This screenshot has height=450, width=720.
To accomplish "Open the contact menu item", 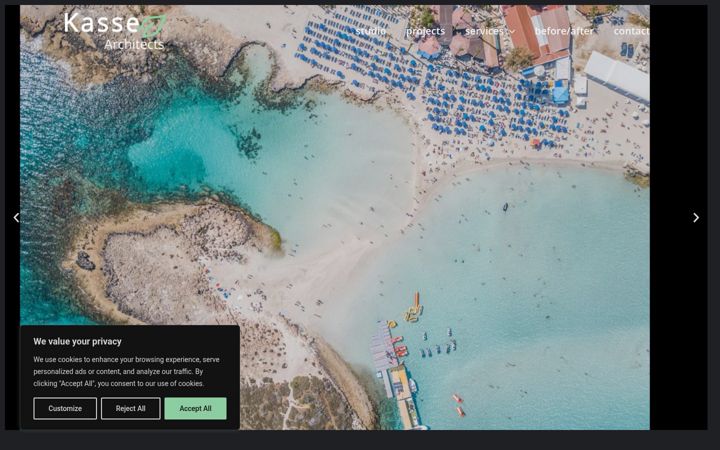I will [x=631, y=31].
